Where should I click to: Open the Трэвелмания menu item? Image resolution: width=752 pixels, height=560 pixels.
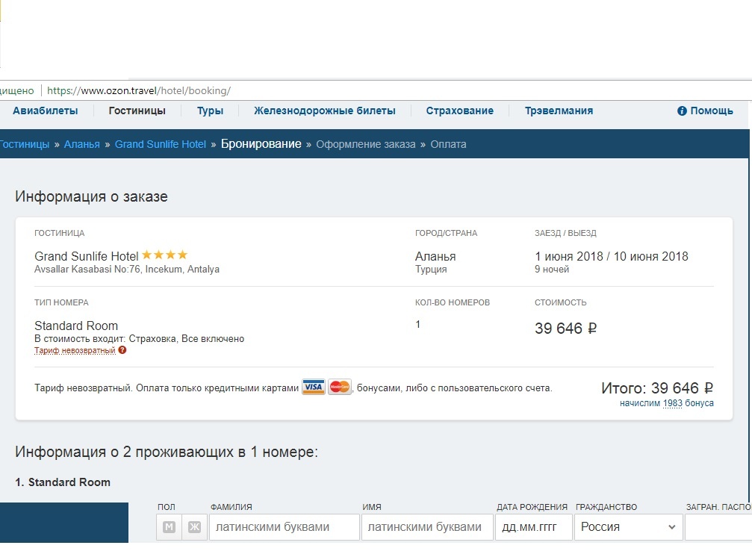(x=559, y=111)
